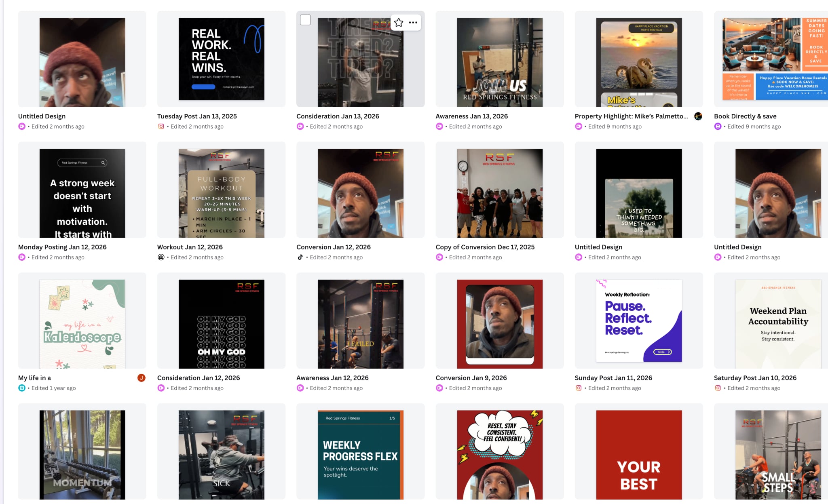
Task: Click the Instagram icon under Tuesday Post
Action: tap(161, 127)
